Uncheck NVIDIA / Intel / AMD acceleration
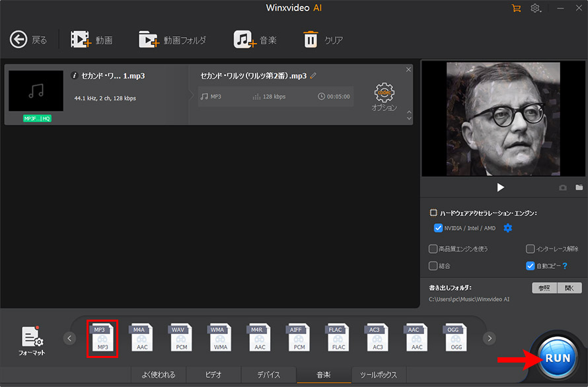Viewport: 588px width, 387px height. 438,228
